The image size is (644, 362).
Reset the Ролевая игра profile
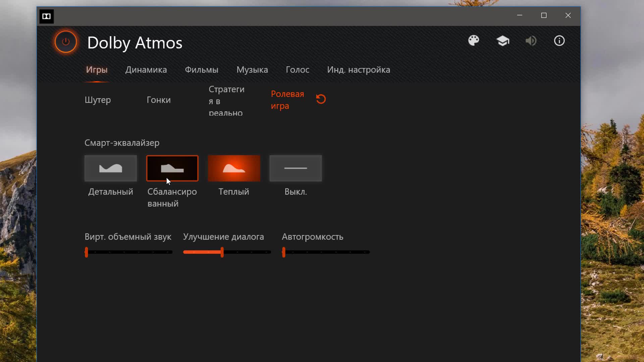pyautogui.click(x=321, y=99)
